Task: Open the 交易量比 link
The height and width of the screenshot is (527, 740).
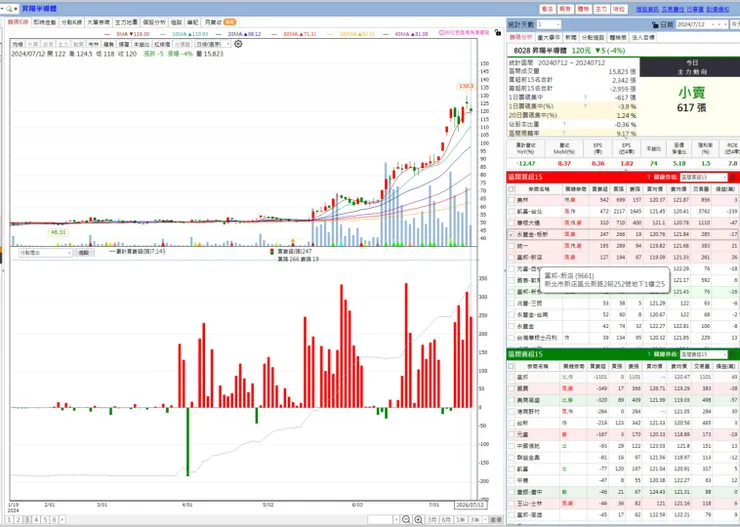Action: [x=673, y=9]
